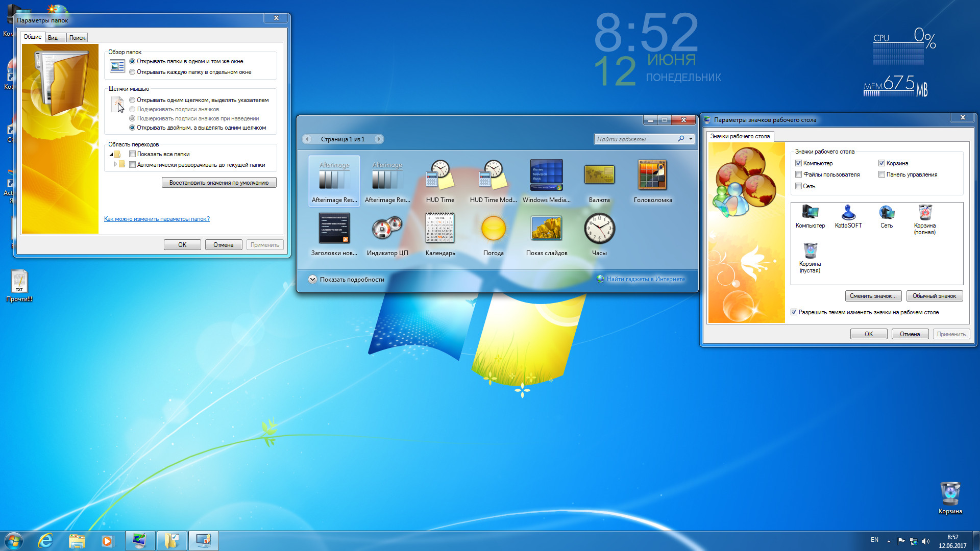Click Сменить значок button
The height and width of the screenshot is (551, 980).
(x=873, y=296)
